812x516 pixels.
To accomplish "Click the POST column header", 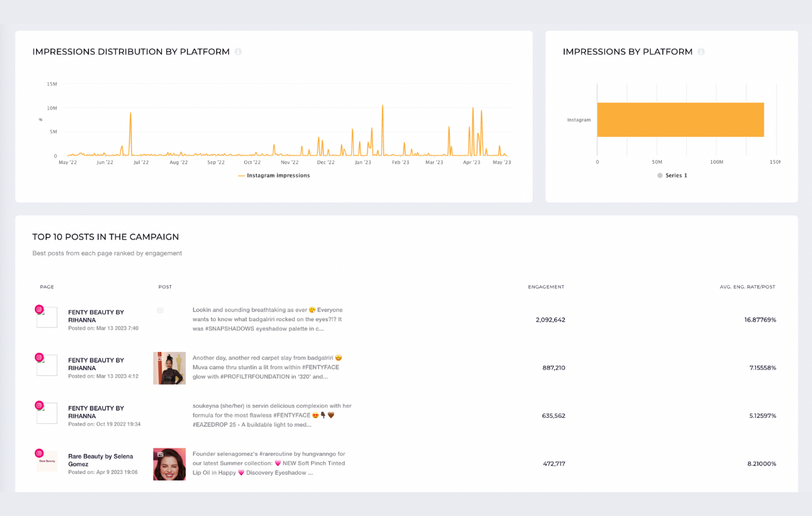I will click(x=165, y=287).
